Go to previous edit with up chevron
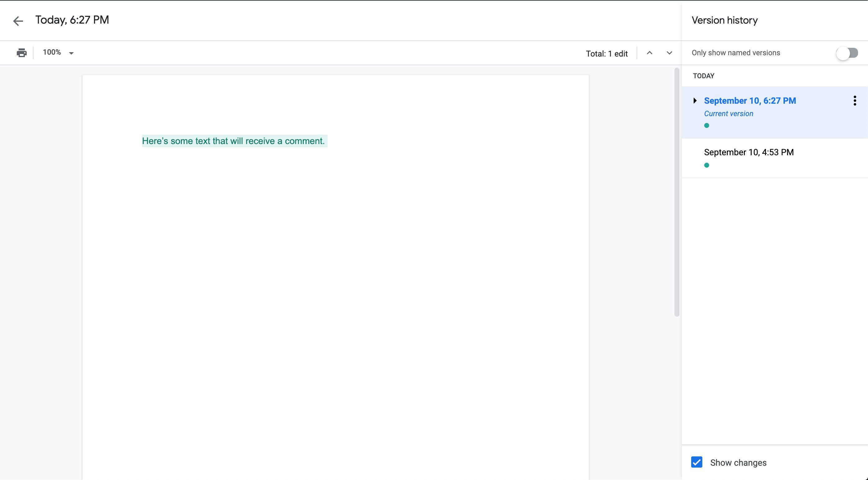This screenshot has height=480, width=868. coord(650,53)
